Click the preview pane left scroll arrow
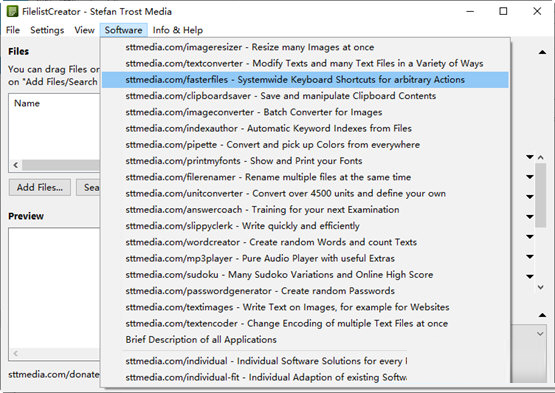 coord(16,353)
